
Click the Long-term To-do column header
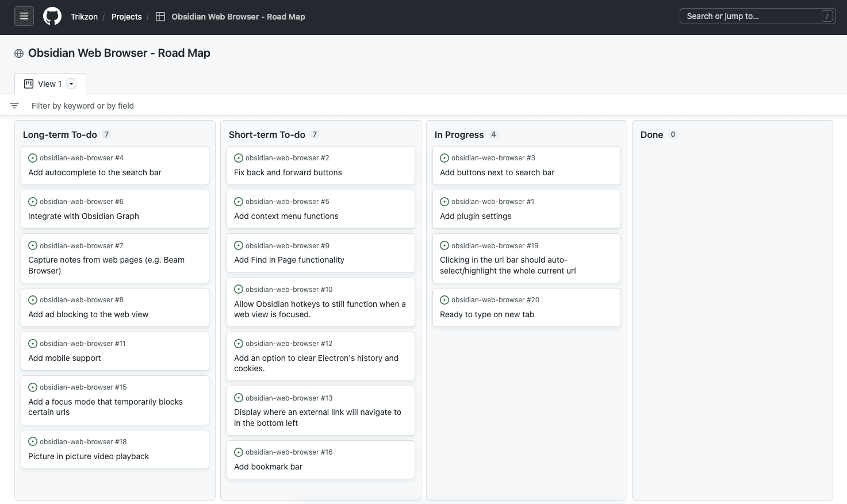[x=60, y=134]
